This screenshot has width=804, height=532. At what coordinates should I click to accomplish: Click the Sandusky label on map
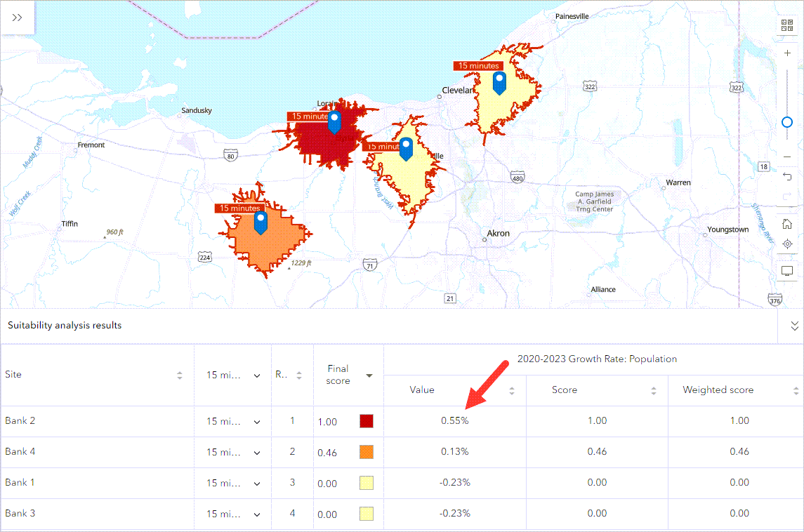(197, 111)
